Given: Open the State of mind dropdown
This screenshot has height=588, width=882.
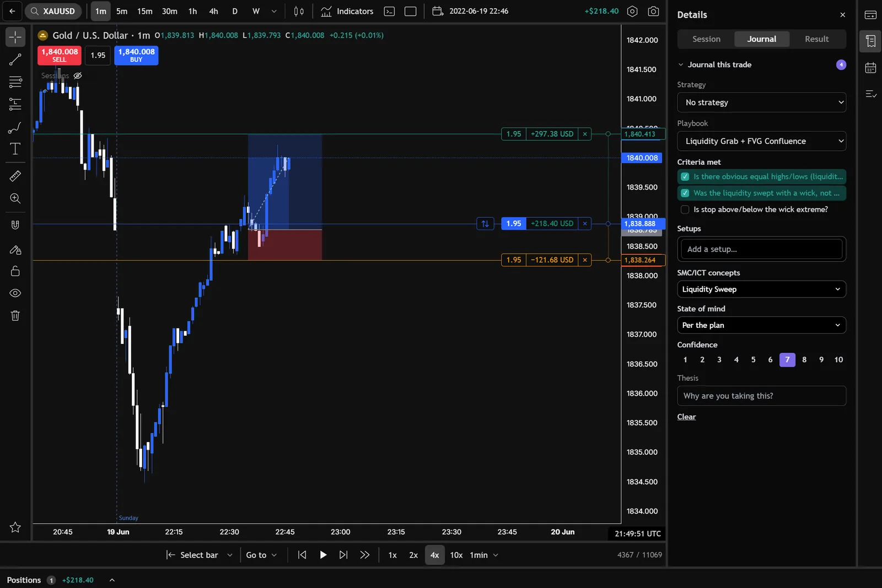Looking at the screenshot, I should pos(761,325).
